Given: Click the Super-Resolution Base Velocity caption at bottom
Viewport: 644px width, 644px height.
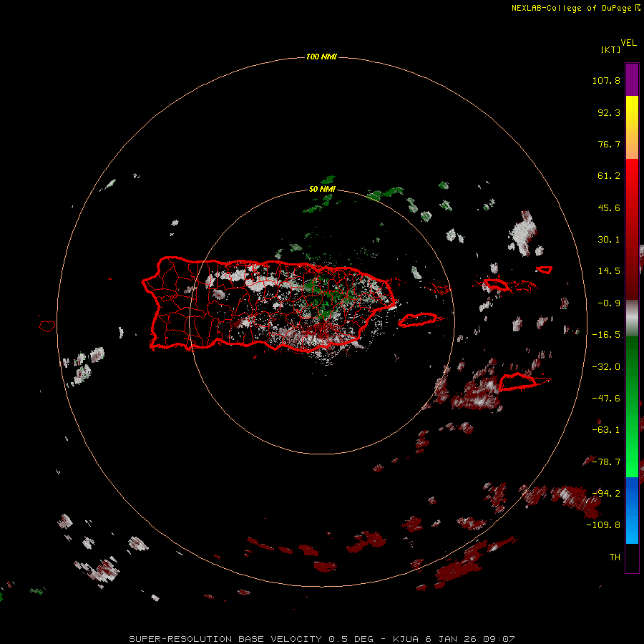Looking at the screenshot, I should (x=321, y=639).
